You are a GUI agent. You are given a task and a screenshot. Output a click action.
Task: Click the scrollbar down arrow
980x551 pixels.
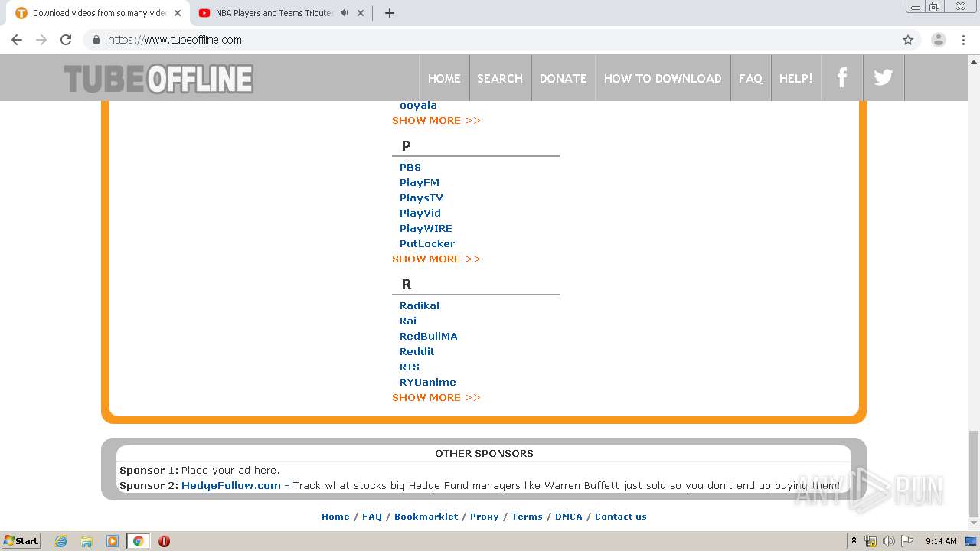[x=973, y=525]
